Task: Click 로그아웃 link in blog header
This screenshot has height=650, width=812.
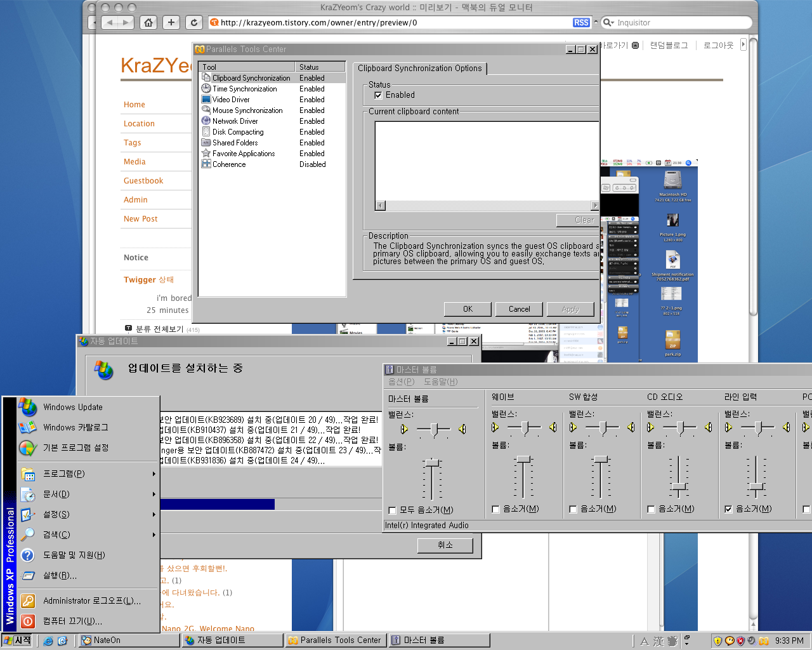Action: click(x=718, y=46)
